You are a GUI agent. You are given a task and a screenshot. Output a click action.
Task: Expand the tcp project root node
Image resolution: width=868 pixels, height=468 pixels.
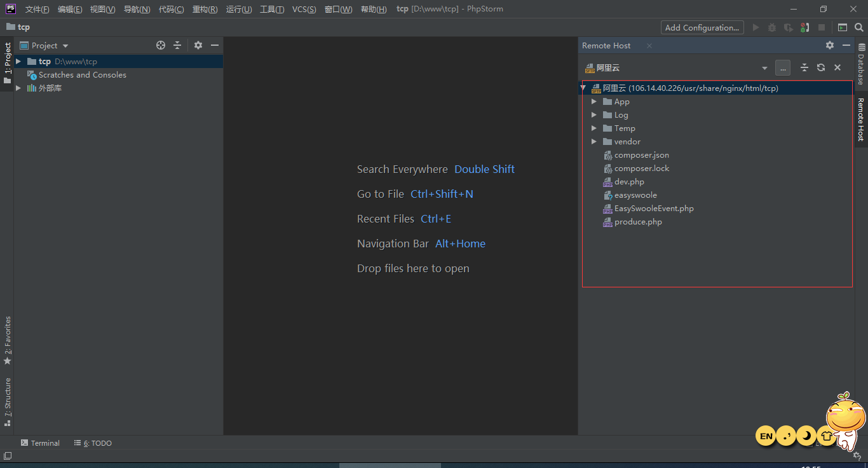pos(18,61)
